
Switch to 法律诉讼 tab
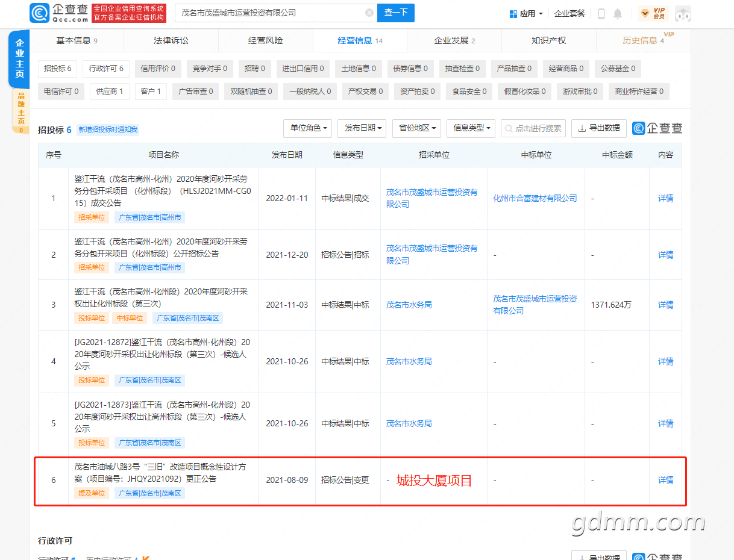click(x=171, y=40)
